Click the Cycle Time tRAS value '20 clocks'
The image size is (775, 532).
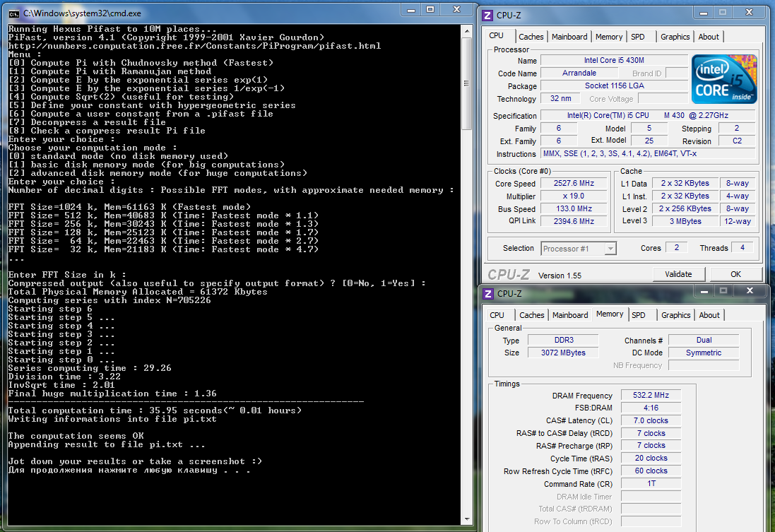click(651, 459)
